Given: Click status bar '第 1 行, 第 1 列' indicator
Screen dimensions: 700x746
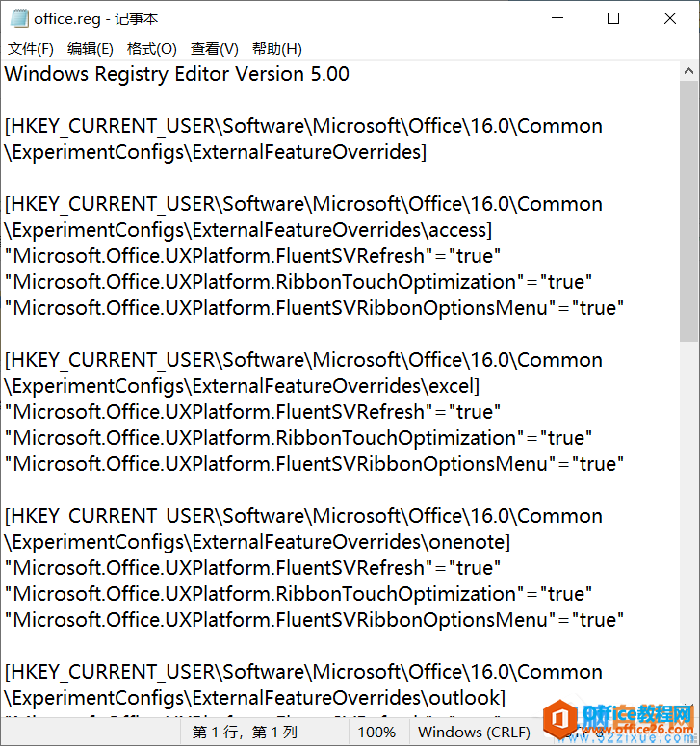Looking at the screenshot, I should coord(245,732).
